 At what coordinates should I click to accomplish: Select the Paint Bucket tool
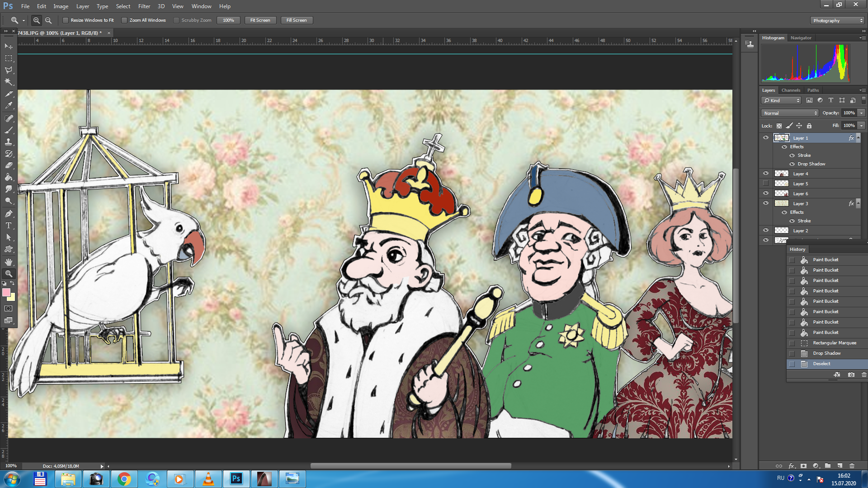[x=9, y=177]
